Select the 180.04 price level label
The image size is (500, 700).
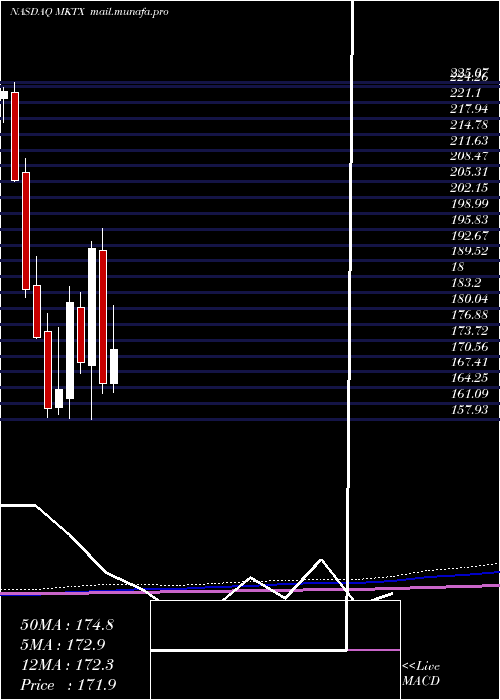[470, 299]
